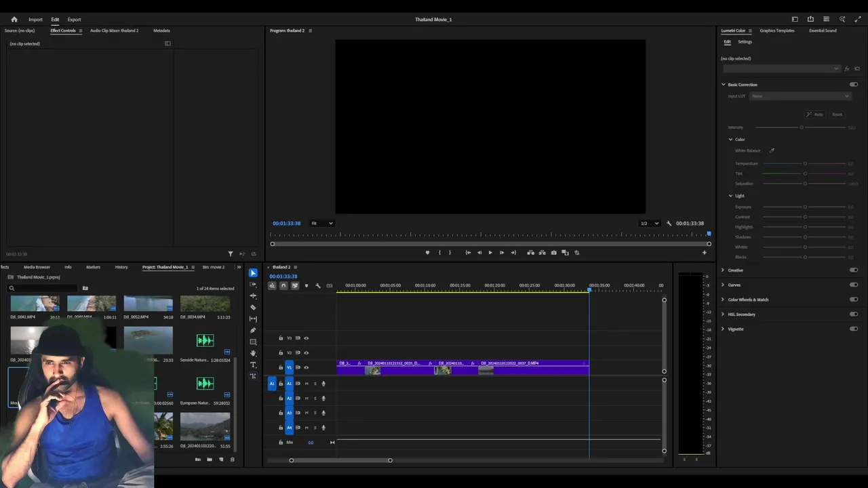
Task: Toggle Creative section enable switch
Action: click(854, 270)
